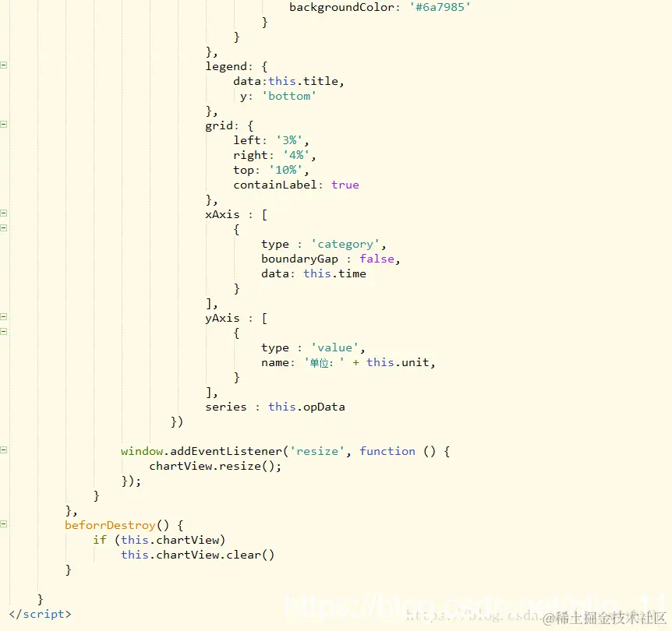Image resolution: width=672 pixels, height=631 pixels.
Task: Click 'containLabel: true' line
Action: (296, 185)
